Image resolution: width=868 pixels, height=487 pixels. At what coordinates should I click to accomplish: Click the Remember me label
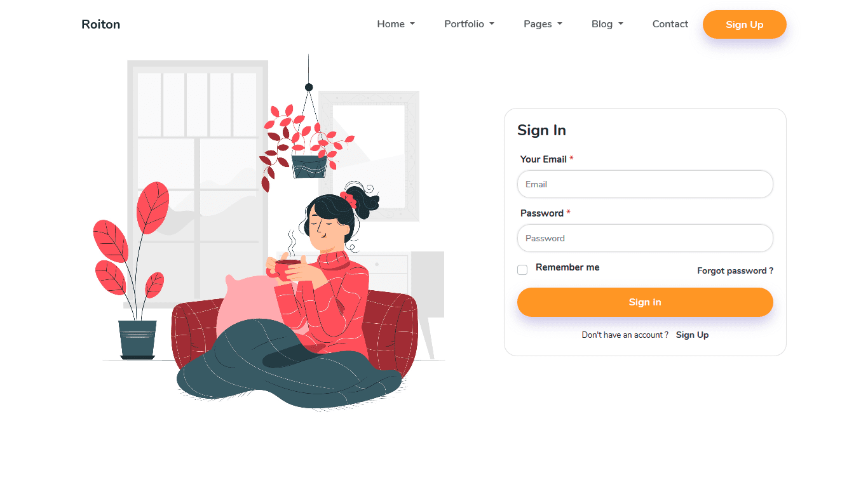point(567,267)
